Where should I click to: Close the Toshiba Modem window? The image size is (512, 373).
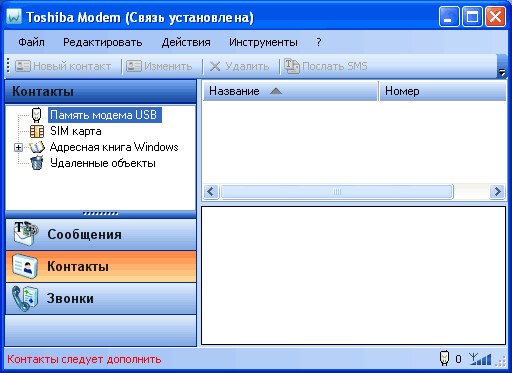(495, 16)
